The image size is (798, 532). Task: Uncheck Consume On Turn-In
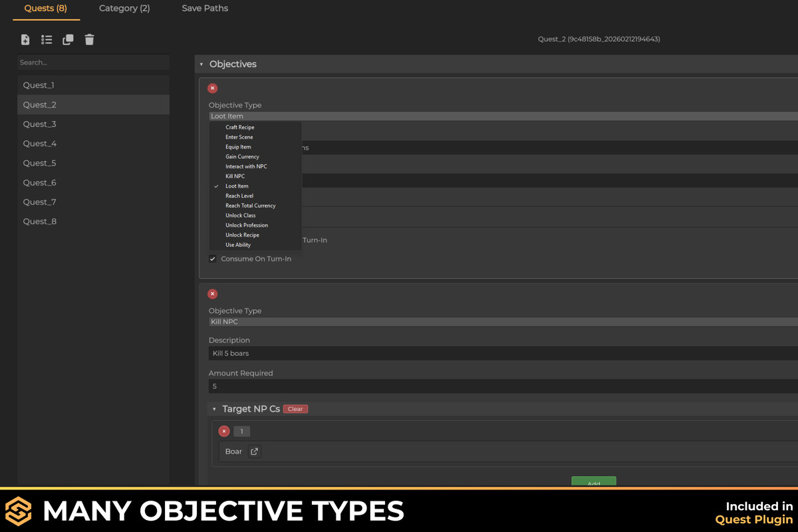coord(213,259)
